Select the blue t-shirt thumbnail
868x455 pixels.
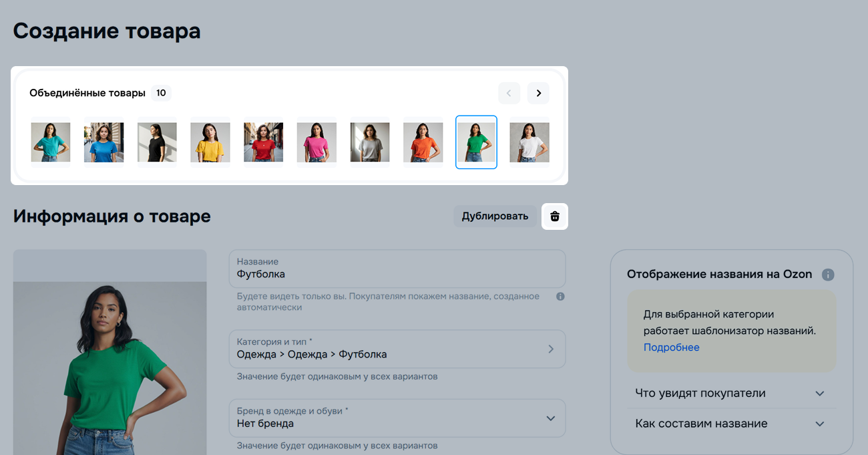click(x=103, y=142)
